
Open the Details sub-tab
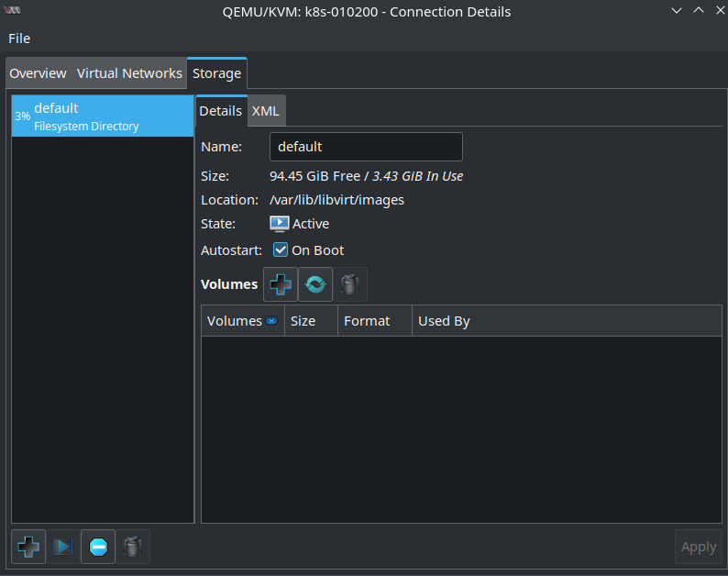tap(221, 111)
